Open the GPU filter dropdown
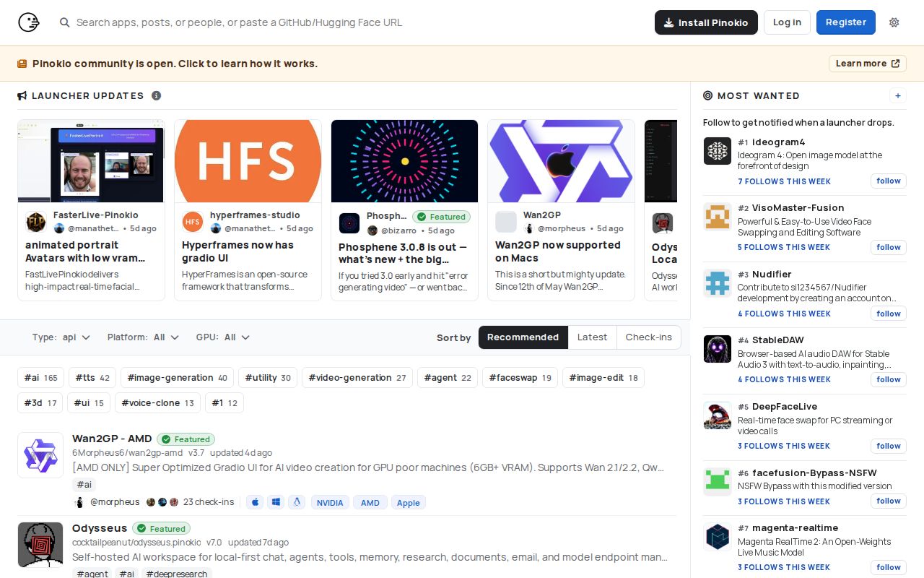Viewport: 924px width, 578px height. pyautogui.click(x=223, y=337)
